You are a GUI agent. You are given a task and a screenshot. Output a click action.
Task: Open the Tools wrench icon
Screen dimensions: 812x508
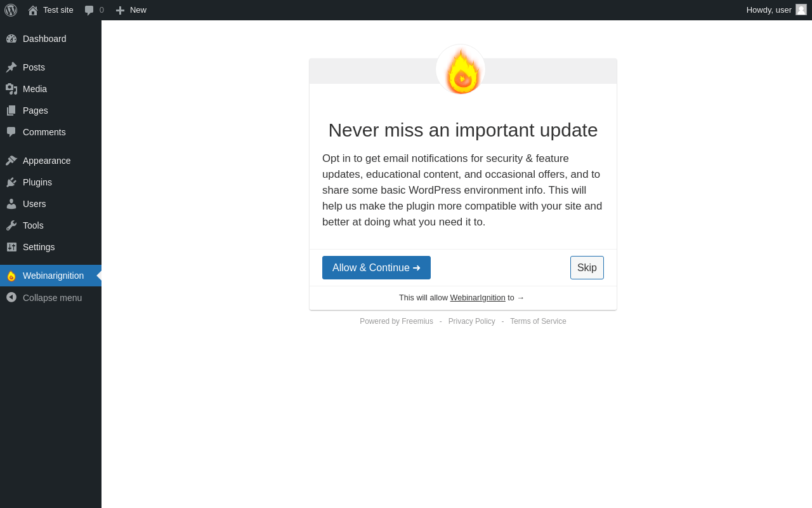11,225
